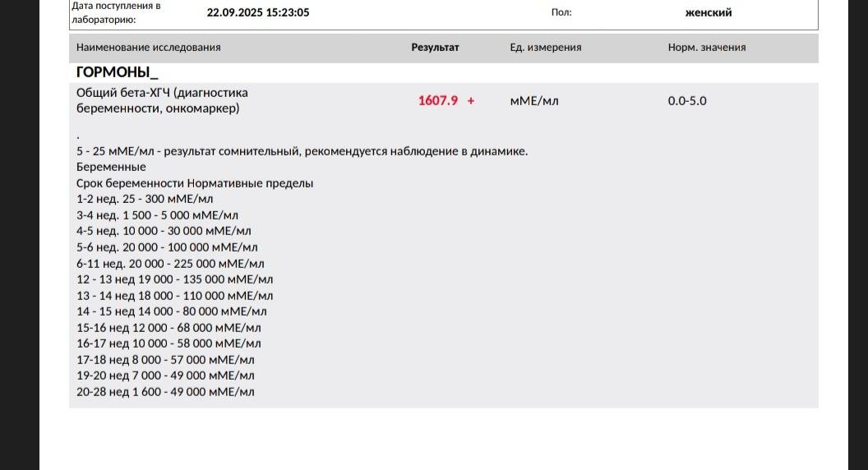Click the "Беременные" line
Image resolution: width=868 pixels, height=470 pixels.
(x=111, y=167)
